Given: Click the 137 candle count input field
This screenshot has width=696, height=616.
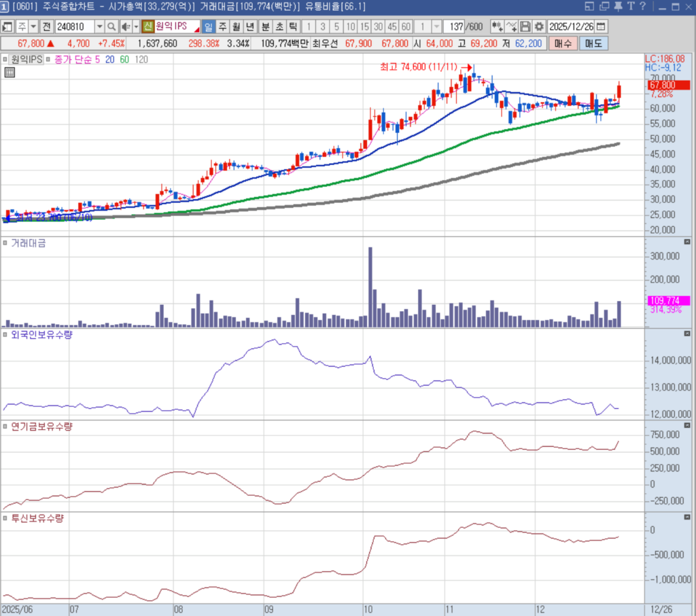Looking at the screenshot, I should pos(453,27).
